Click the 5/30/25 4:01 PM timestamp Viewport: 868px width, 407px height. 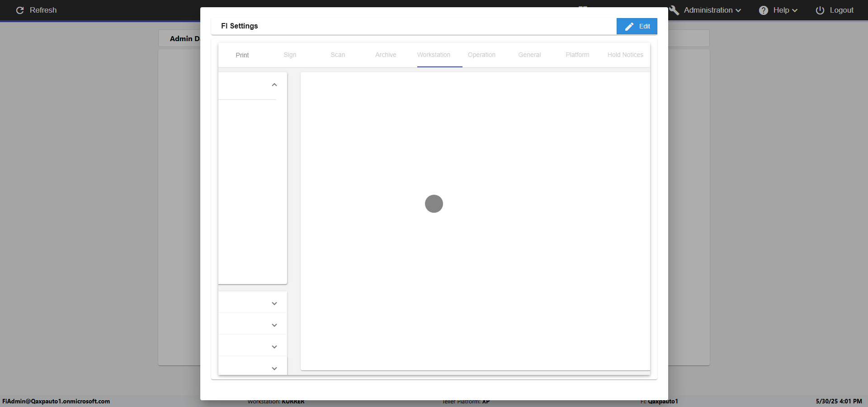point(839,401)
